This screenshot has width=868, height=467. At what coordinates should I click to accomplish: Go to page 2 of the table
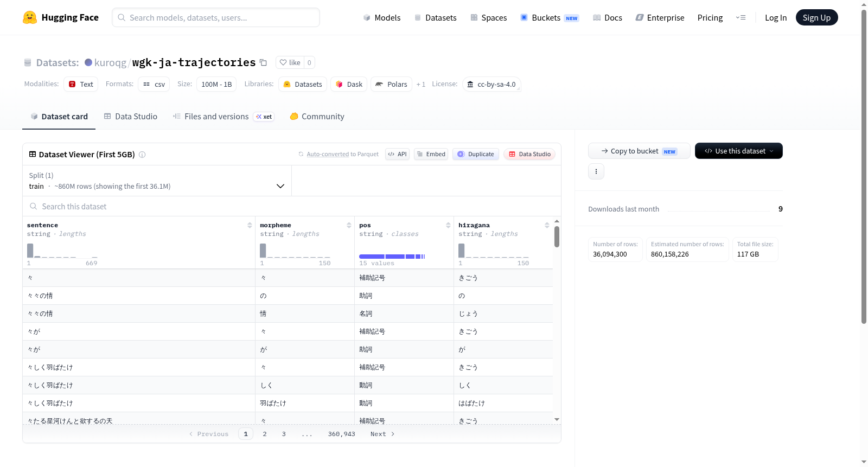pyautogui.click(x=265, y=434)
